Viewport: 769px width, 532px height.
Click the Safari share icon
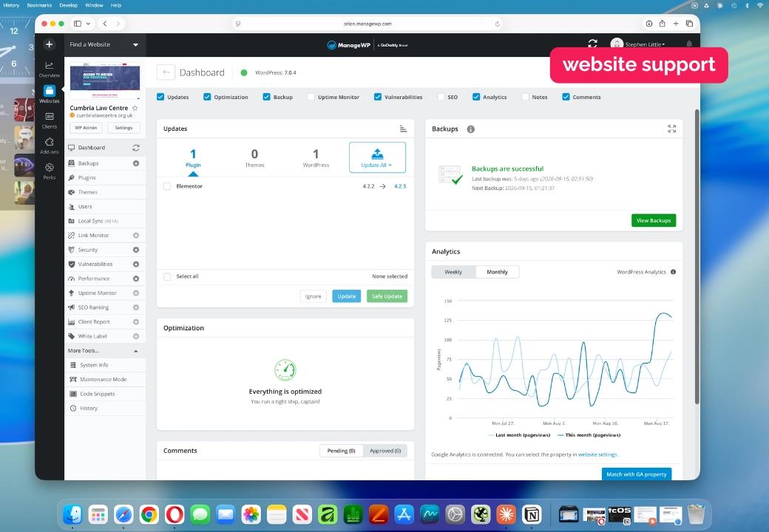(662, 24)
